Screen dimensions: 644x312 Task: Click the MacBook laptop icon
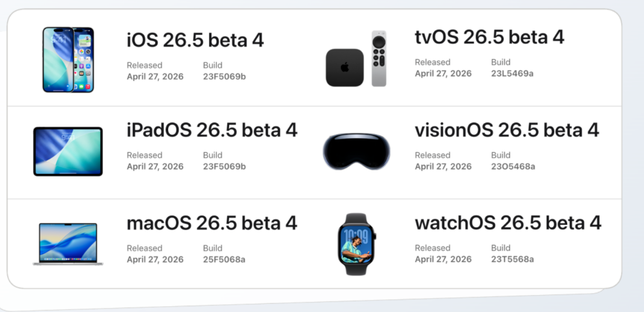(68, 244)
